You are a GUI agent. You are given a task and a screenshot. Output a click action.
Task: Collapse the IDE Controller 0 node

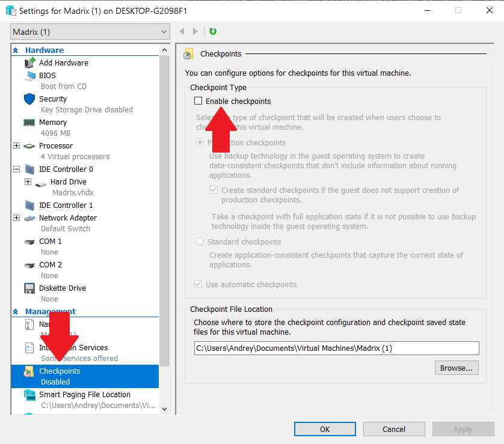pos(17,169)
